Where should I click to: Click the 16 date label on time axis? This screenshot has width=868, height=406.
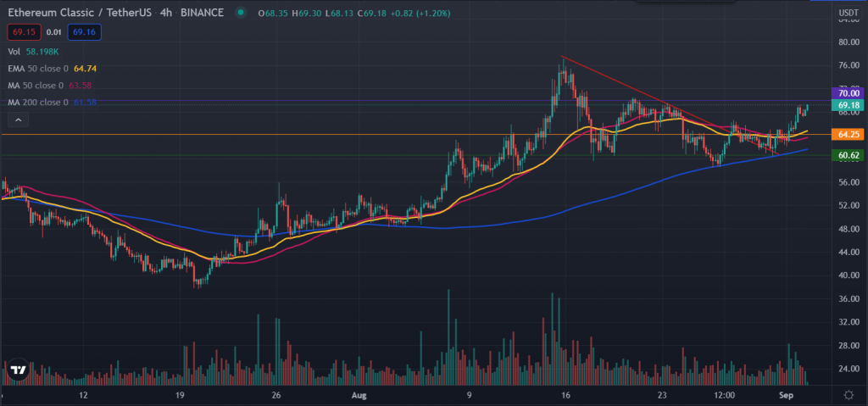click(565, 396)
